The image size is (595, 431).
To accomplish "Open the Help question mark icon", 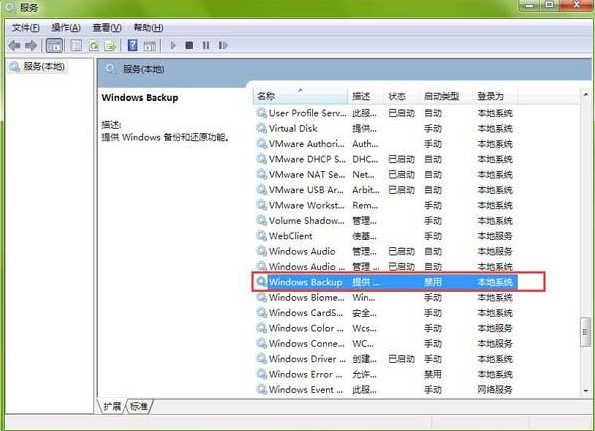I will [132, 46].
